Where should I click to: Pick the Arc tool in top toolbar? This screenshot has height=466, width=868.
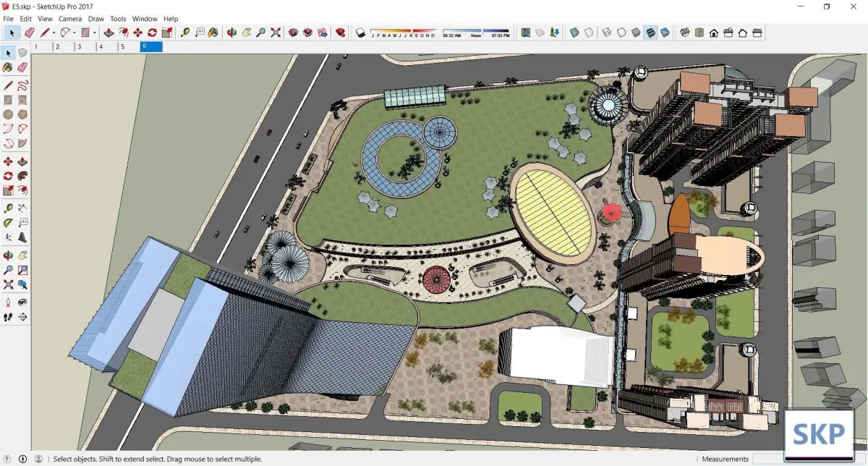pyautogui.click(x=65, y=33)
